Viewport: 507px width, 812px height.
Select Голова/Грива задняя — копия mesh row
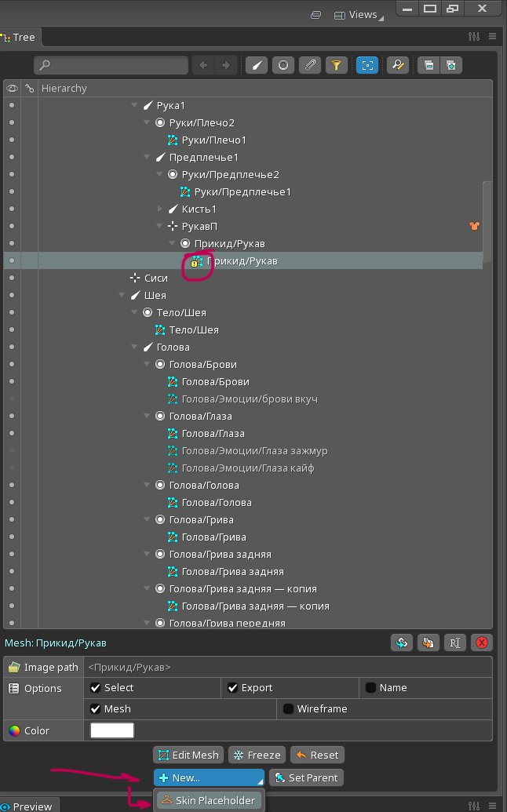pos(255,606)
